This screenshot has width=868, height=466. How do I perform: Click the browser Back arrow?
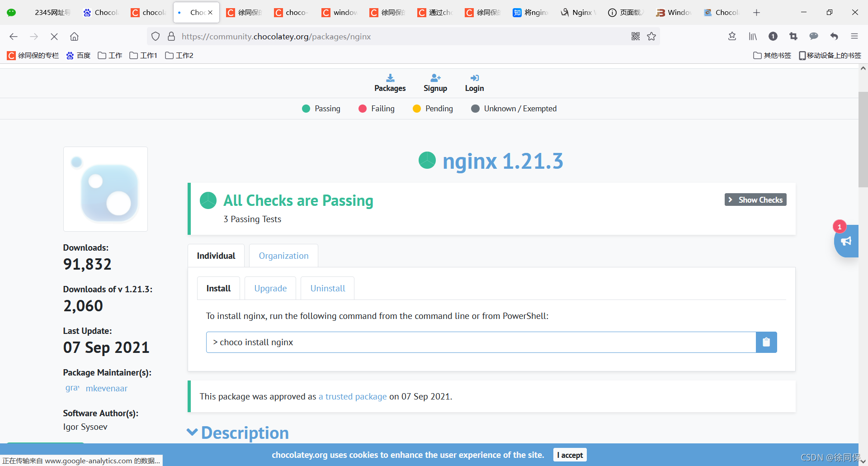tap(14, 37)
